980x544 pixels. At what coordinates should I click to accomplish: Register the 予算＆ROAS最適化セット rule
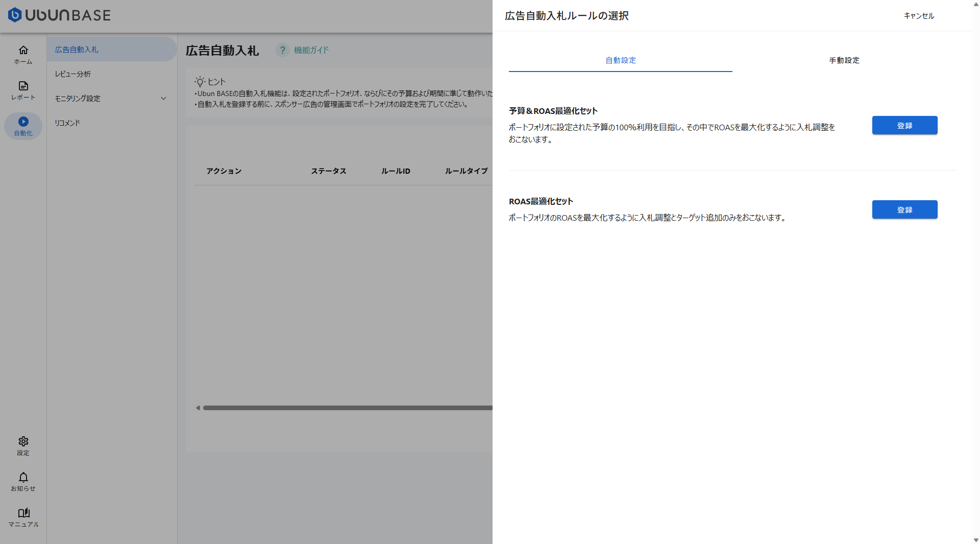[904, 126]
